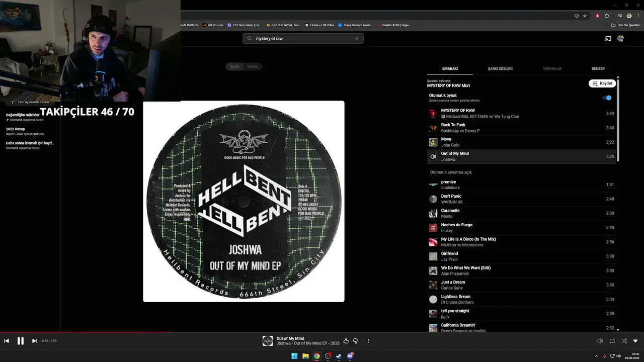Open the Bushbaby ve Danny P artist link

click(460, 131)
